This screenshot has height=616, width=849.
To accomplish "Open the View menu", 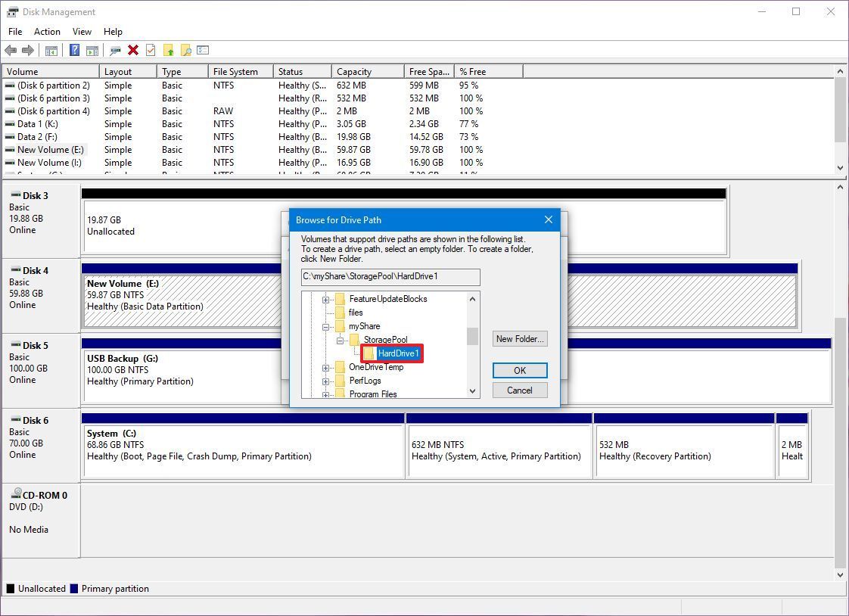I will click(82, 32).
